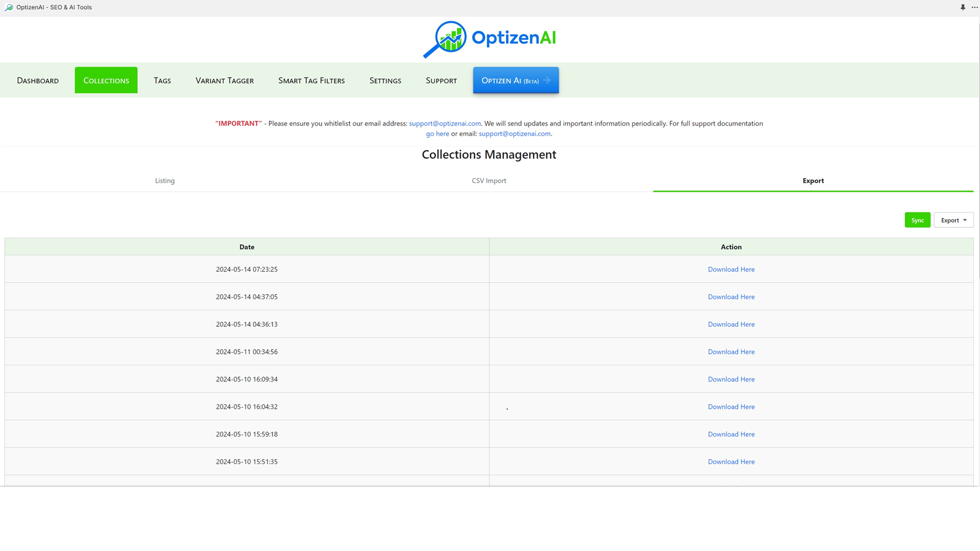This screenshot has height=551, width=980.
Task: Click the red IMPORTANT notice label
Action: click(238, 124)
